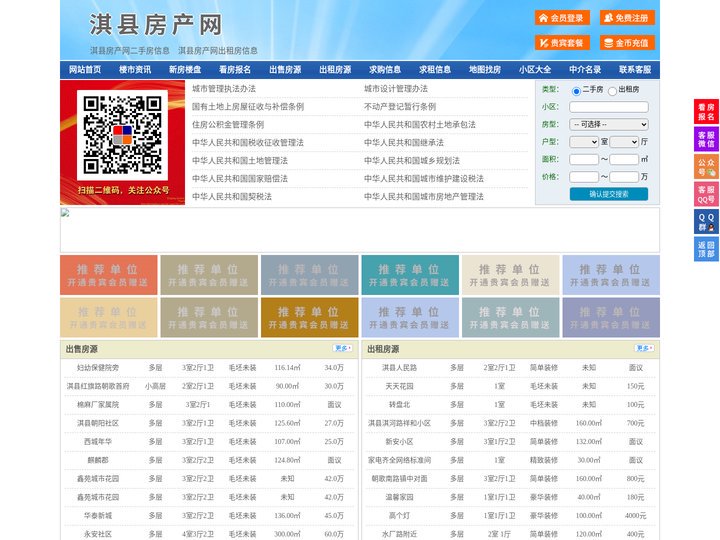
Task: Click 更多 in 出租房源 header
Action: [644, 349]
